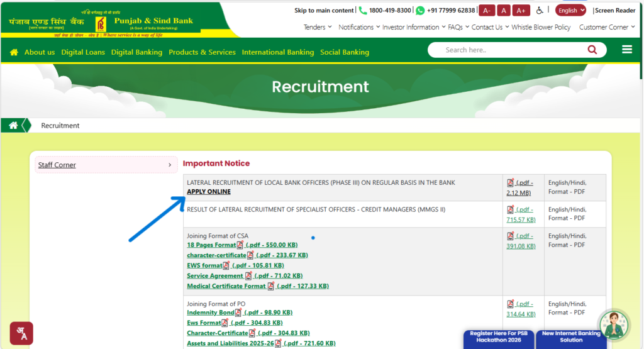
Task: Click PDF icon in Lateral Recruitment Phase III row
Action: pyautogui.click(x=510, y=183)
